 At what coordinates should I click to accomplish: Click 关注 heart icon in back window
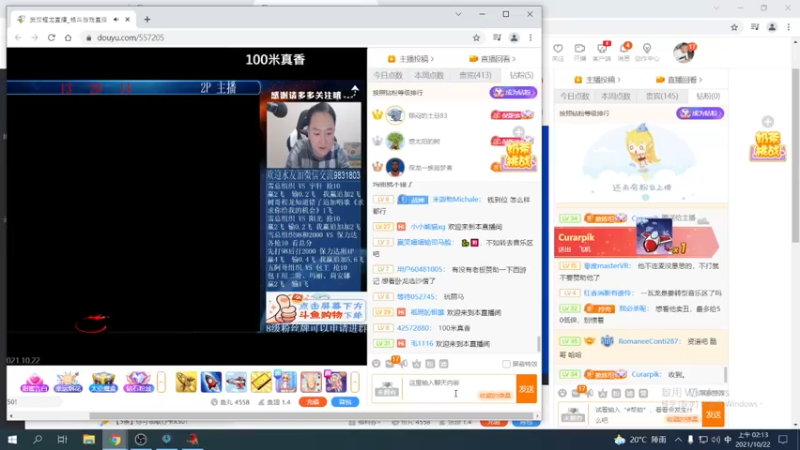(558, 52)
